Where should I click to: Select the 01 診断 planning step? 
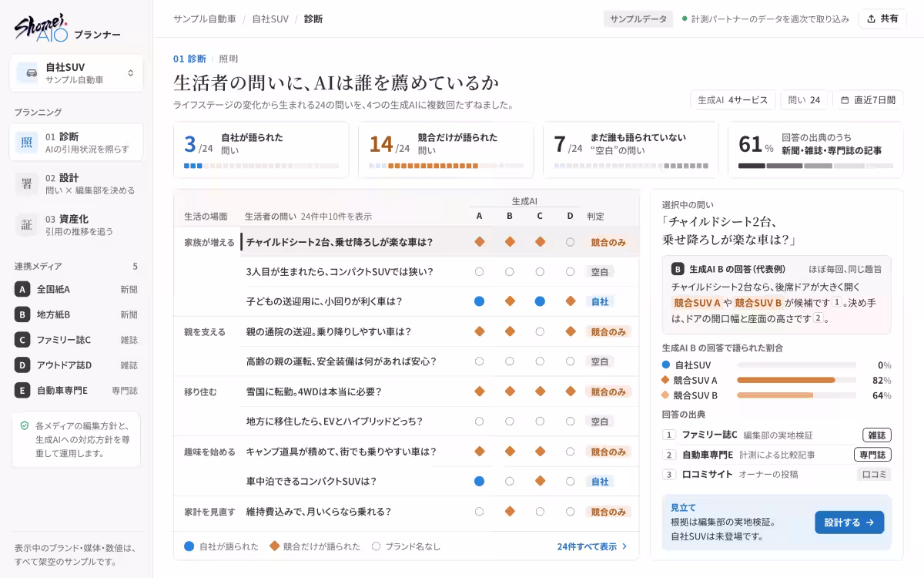coord(76,142)
